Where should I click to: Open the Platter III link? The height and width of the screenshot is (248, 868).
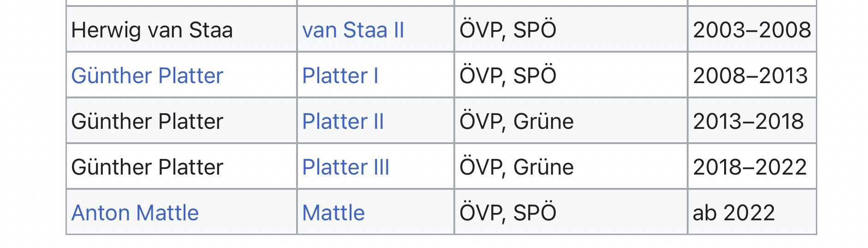[x=345, y=167]
